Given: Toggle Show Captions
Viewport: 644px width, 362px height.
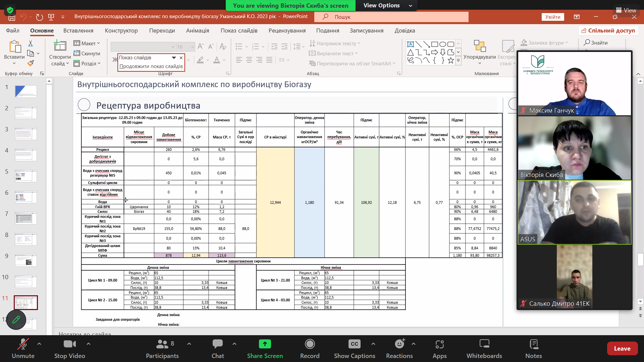Looking at the screenshot, I should [354, 344].
